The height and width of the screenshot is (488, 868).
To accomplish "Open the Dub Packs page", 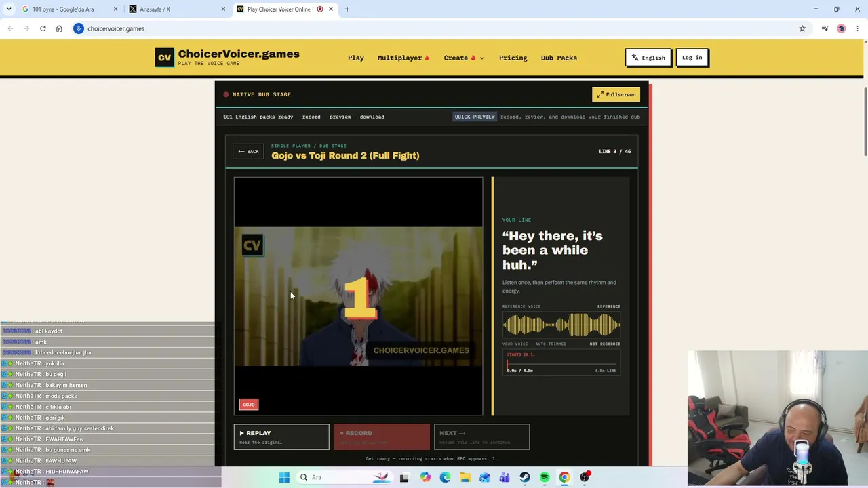I will 559,58.
